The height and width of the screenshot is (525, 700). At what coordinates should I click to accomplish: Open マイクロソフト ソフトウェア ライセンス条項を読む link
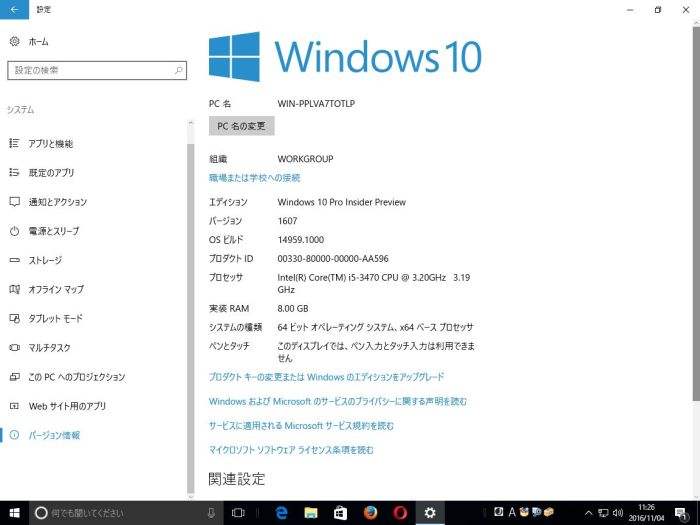(291, 450)
